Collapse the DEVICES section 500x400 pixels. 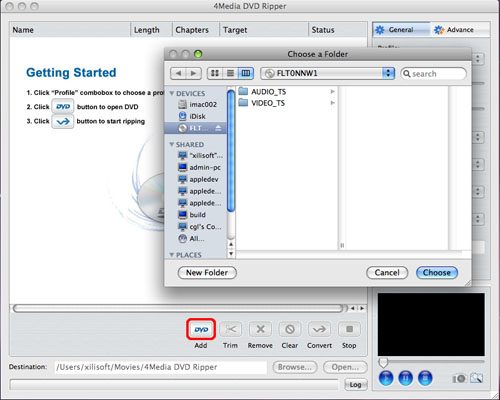point(172,93)
